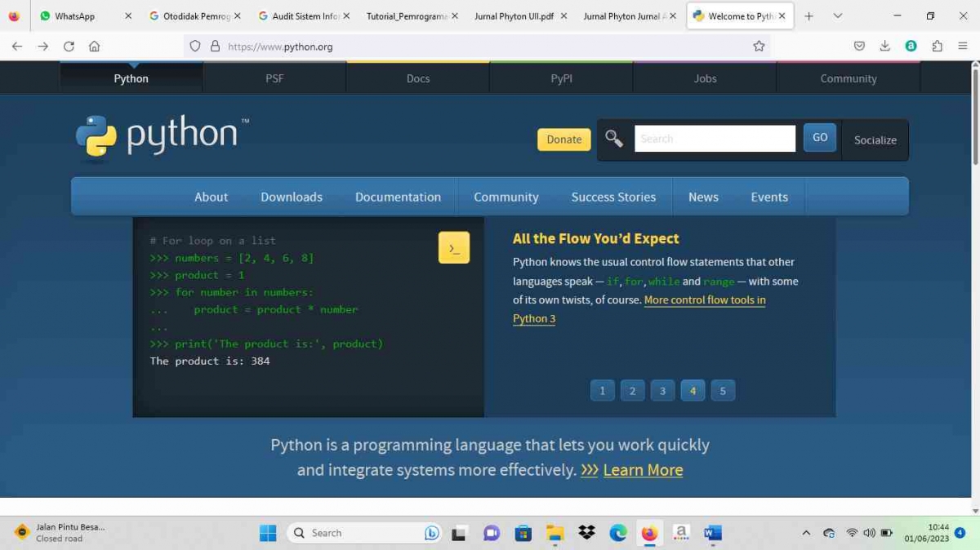The height and width of the screenshot is (550, 980).
Task: Bookmark the page using the star icon
Action: point(758,47)
